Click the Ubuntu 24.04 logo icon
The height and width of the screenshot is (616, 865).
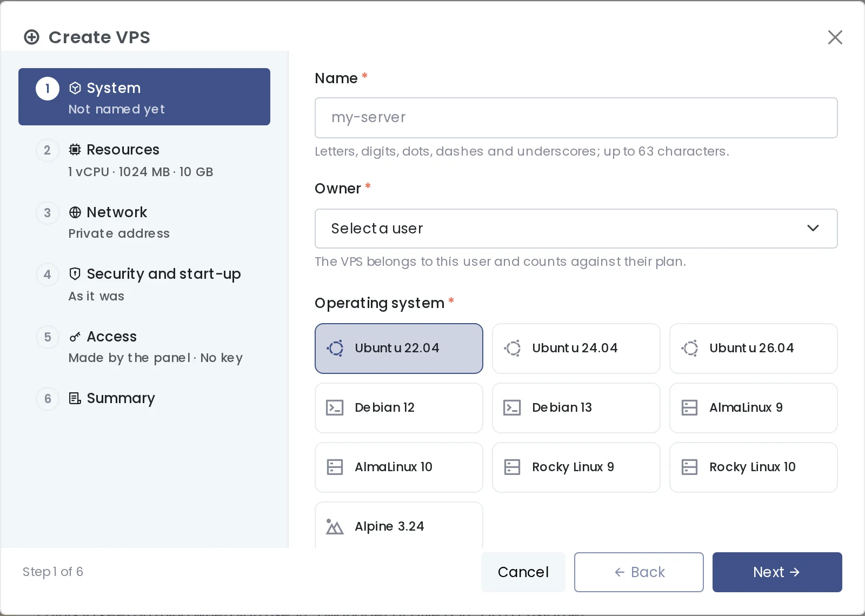(x=513, y=349)
